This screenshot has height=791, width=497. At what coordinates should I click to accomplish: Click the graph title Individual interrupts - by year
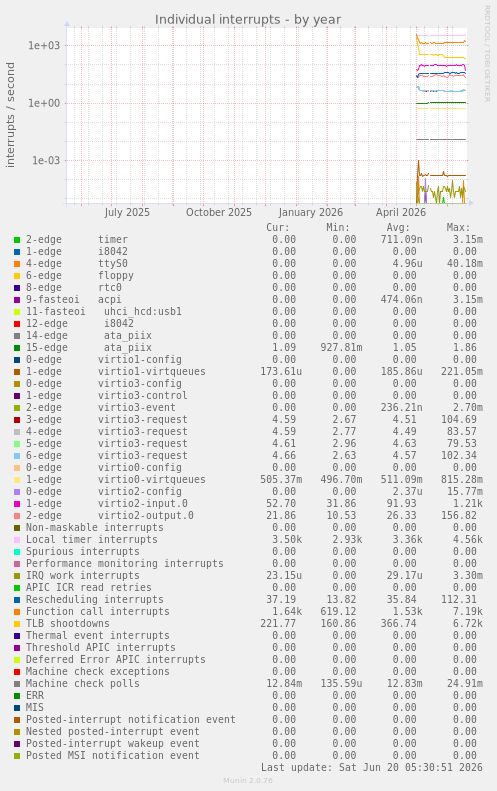point(248,20)
